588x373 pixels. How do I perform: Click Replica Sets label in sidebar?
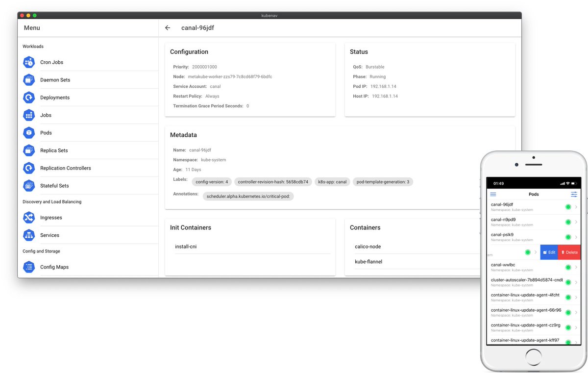pos(54,150)
